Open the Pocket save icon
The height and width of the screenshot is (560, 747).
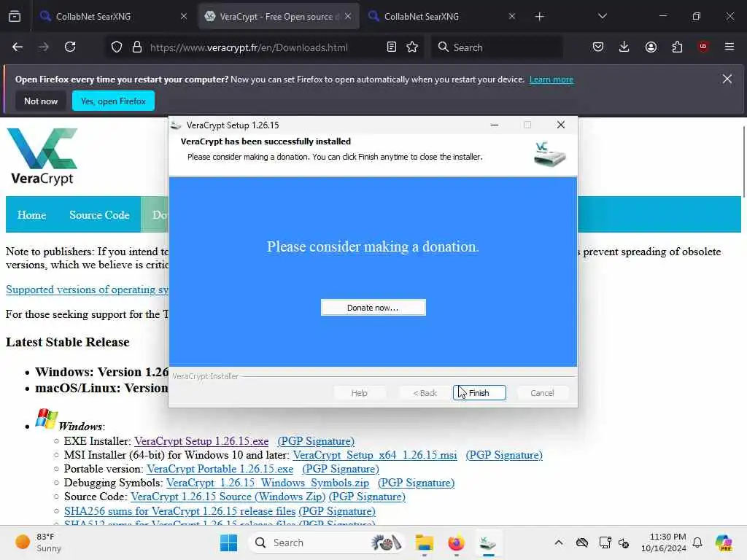tap(598, 47)
